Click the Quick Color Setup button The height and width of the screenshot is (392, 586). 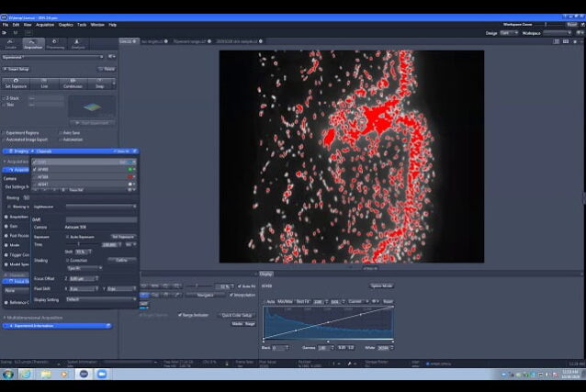238,315
